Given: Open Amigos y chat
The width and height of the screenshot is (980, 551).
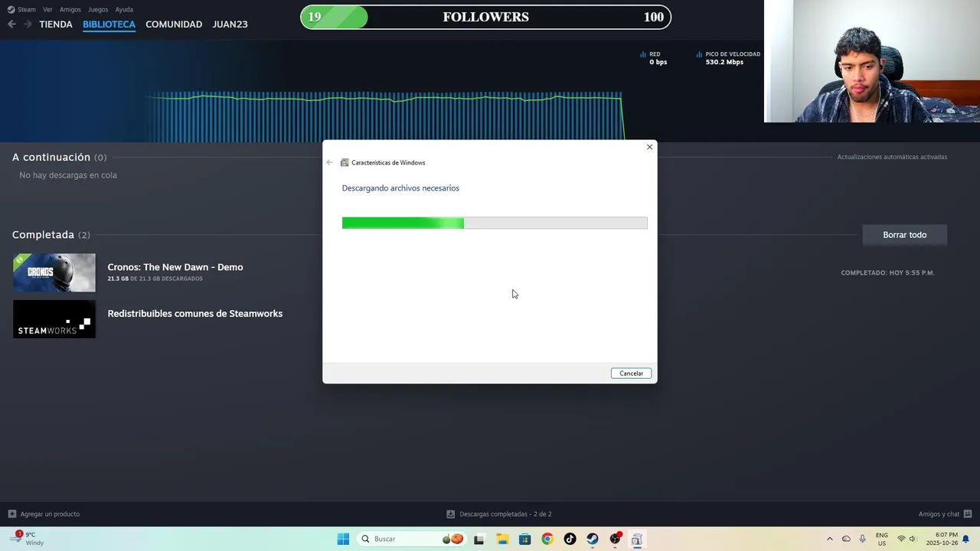Looking at the screenshot, I should click(939, 514).
